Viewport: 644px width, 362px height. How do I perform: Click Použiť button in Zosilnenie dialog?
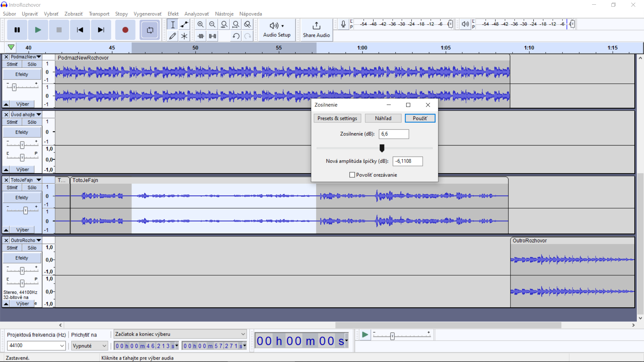tap(420, 118)
